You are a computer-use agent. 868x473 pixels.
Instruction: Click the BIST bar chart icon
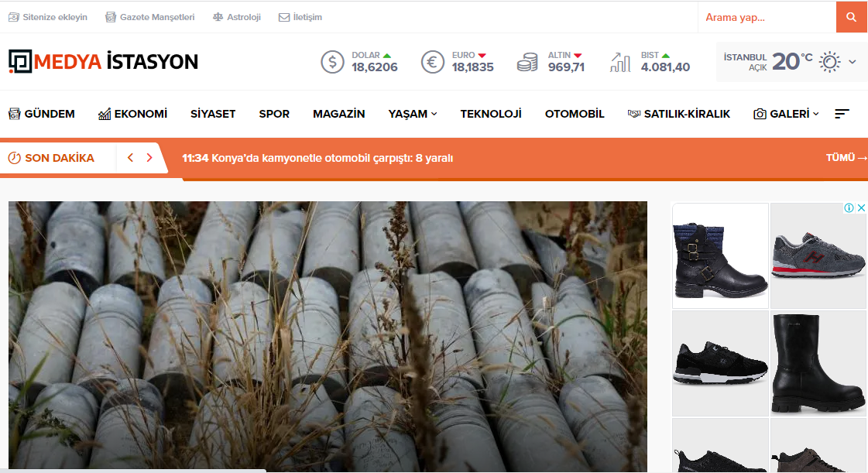click(x=620, y=63)
